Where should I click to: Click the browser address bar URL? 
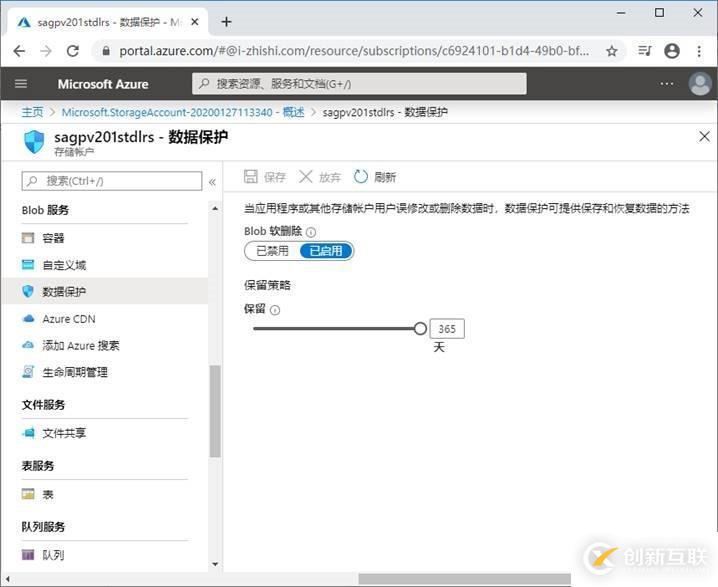point(354,51)
